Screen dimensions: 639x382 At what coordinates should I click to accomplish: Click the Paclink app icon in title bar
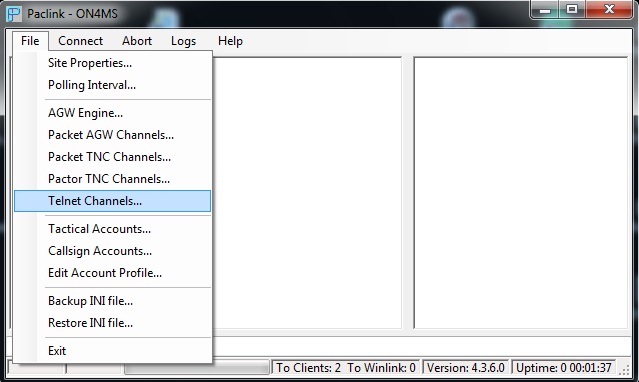tap(14, 14)
